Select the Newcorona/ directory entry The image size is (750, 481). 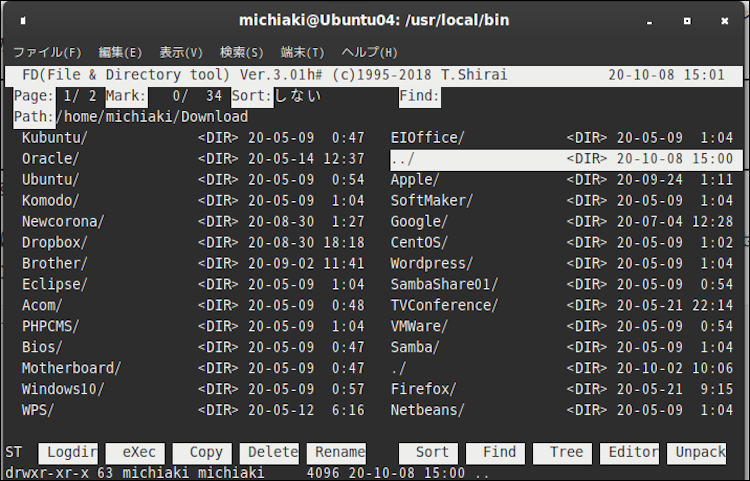coord(193,222)
